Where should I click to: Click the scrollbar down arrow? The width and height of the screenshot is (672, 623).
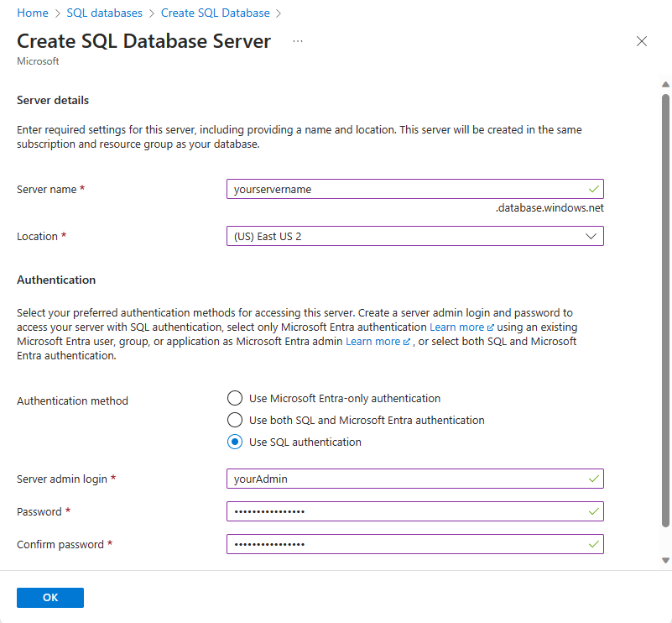[x=665, y=560]
